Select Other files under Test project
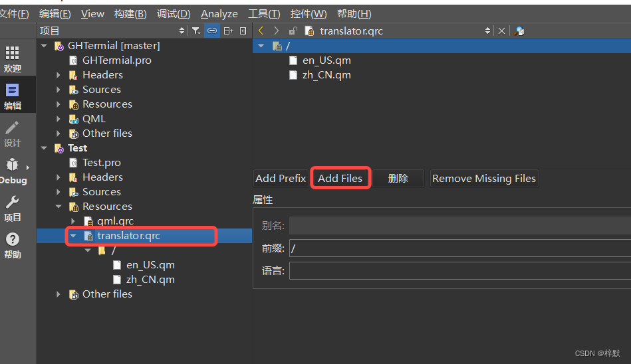The height and width of the screenshot is (364, 631). pyautogui.click(x=107, y=294)
